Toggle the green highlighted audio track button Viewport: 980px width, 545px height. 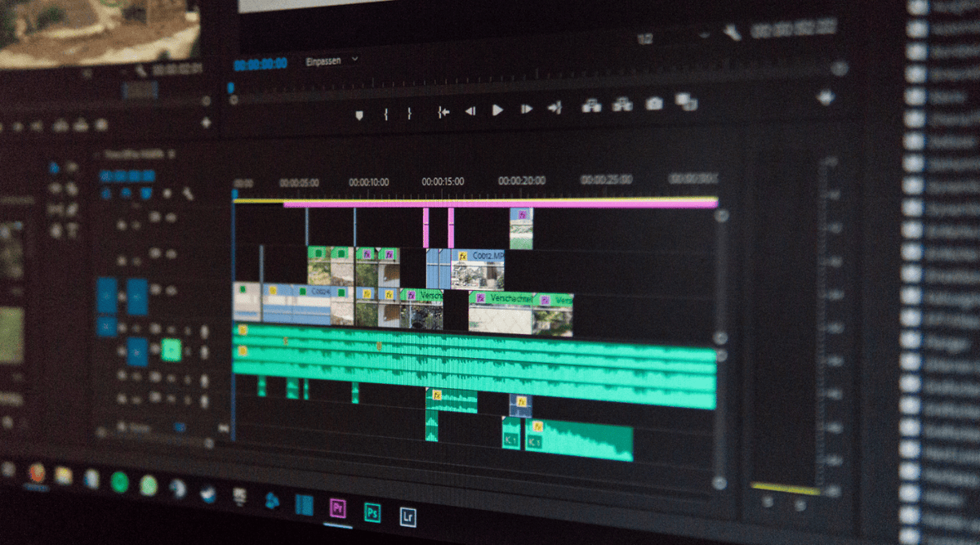(171, 351)
